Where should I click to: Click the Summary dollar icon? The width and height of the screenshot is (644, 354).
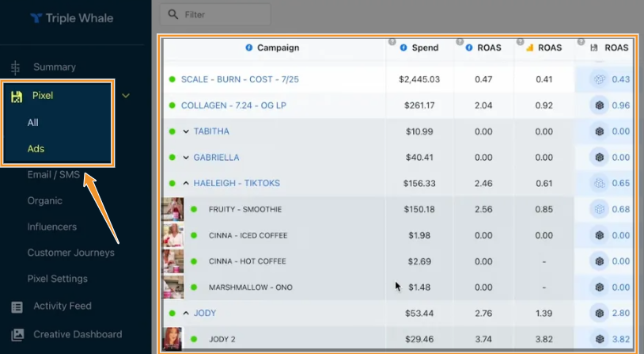[x=16, y=67]
